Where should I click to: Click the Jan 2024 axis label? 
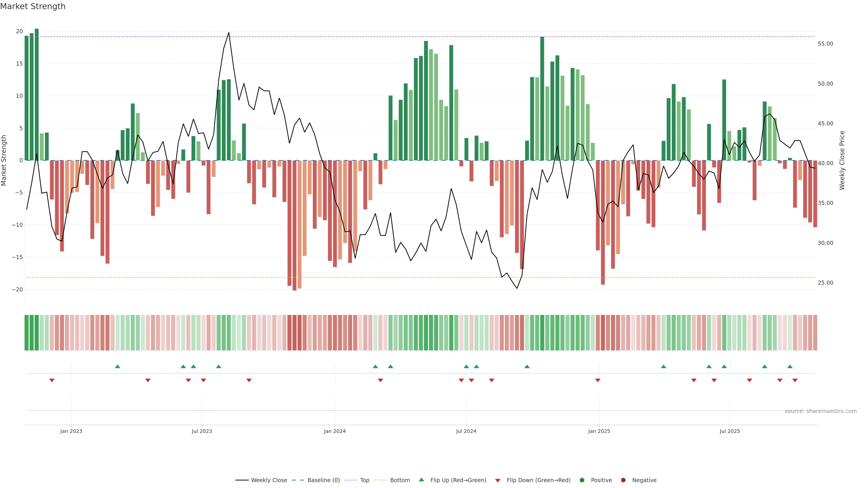335,431
